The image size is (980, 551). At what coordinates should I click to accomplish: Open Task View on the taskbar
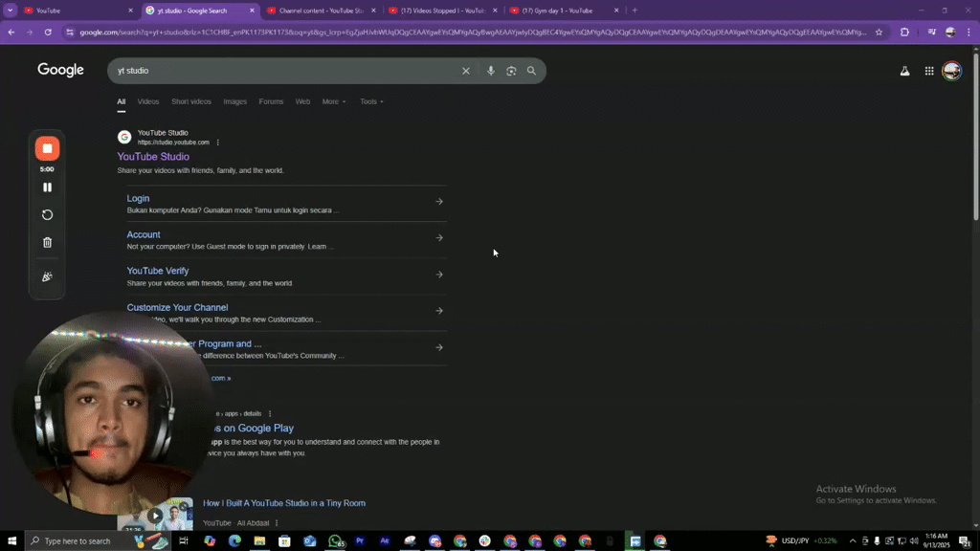point(184,541)
